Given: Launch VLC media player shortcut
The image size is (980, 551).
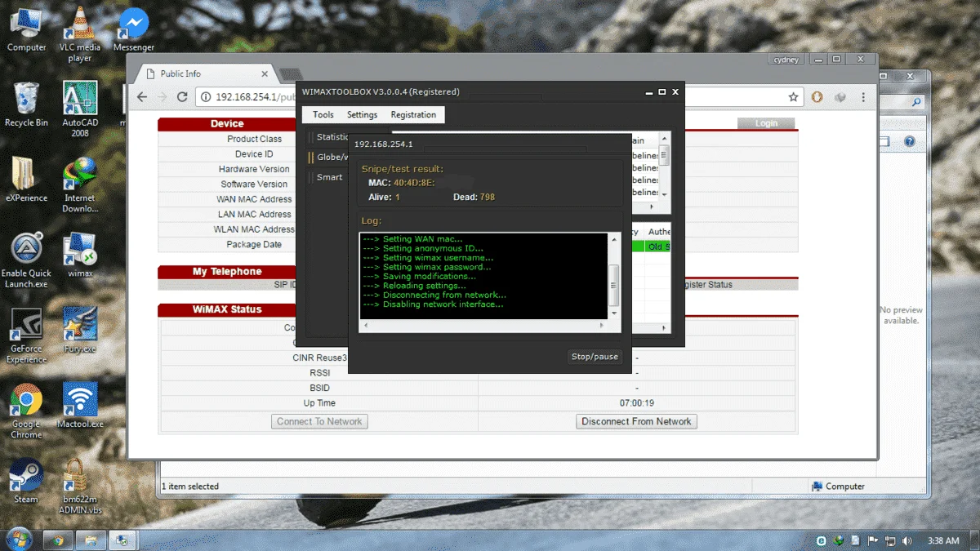Looking at the screenshot, I should point(79,34).
